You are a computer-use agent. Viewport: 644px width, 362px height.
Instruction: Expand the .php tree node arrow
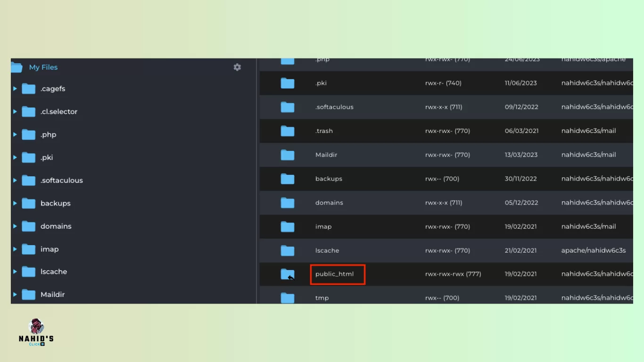(15, 135)
